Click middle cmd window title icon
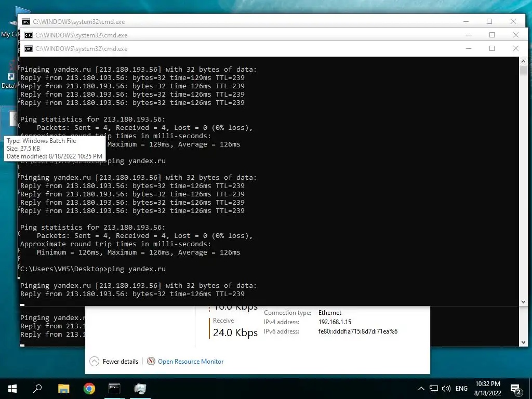The height and width of the screenshot is (399, 532). [x=29, y=35]
